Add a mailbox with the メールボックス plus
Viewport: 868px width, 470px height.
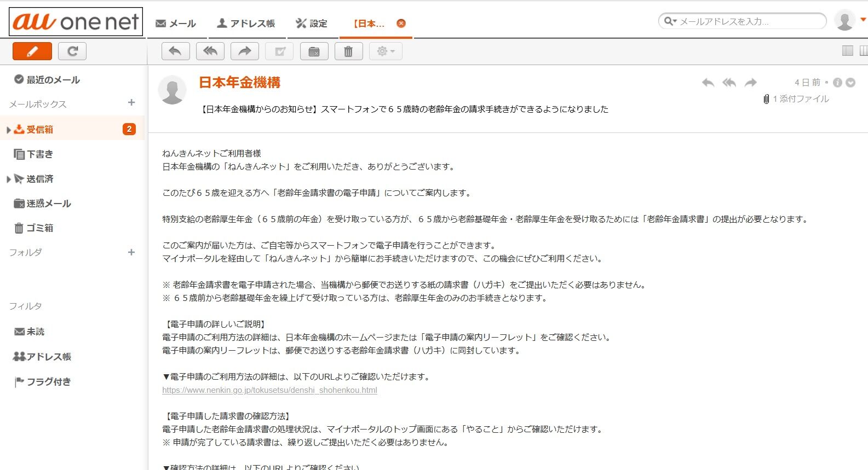coord(131,102)
